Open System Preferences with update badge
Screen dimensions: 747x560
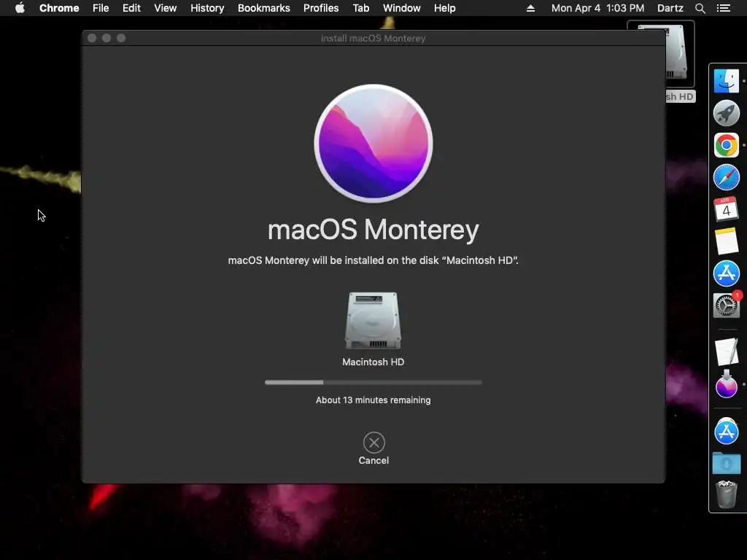726,306
